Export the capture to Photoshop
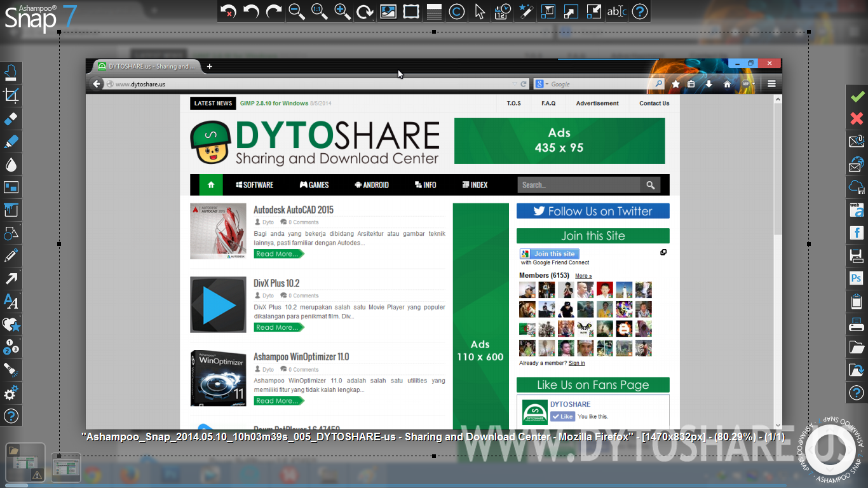The height and width of the screenshot is (488, 868). tap(857, 279)
